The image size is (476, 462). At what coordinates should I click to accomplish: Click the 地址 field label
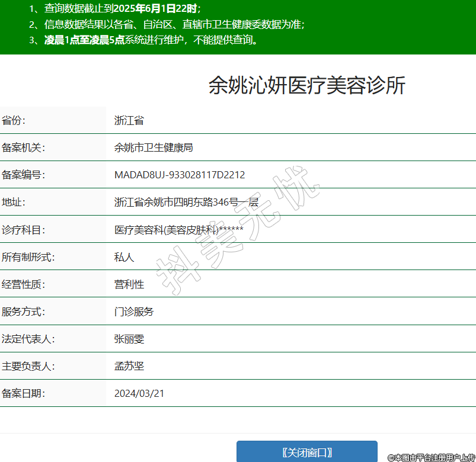(14, 203)
